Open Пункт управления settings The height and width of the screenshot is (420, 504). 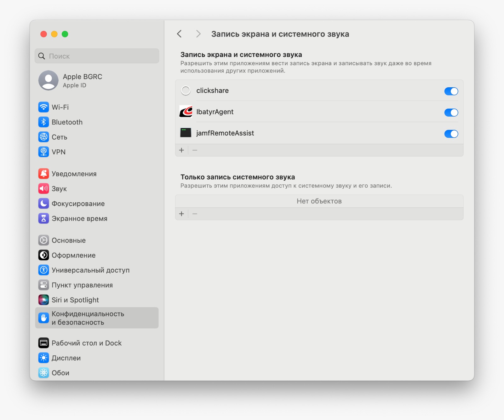(x=97, y=285)
